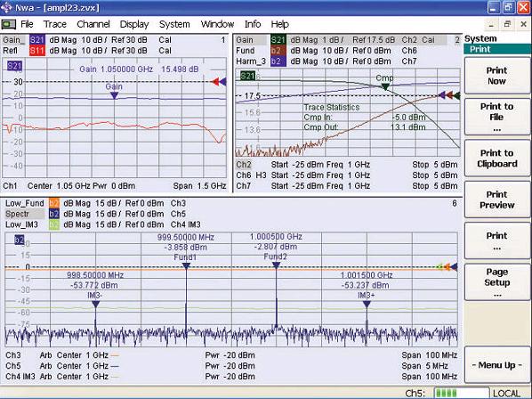Open the Channel menu
532x399 pixels.
93,24
